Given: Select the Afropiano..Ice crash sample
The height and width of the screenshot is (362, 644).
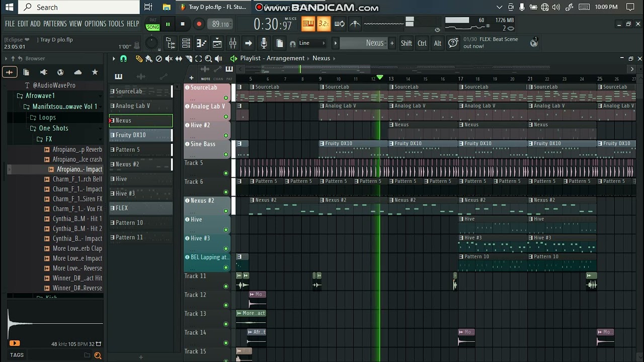Looking at the screenshot, I should 73,159.
